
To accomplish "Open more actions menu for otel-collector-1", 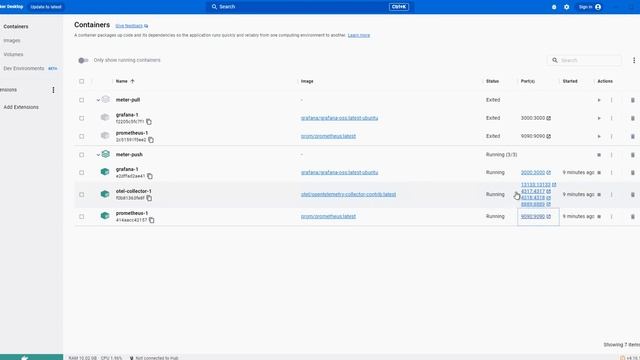I will (611, 195).
